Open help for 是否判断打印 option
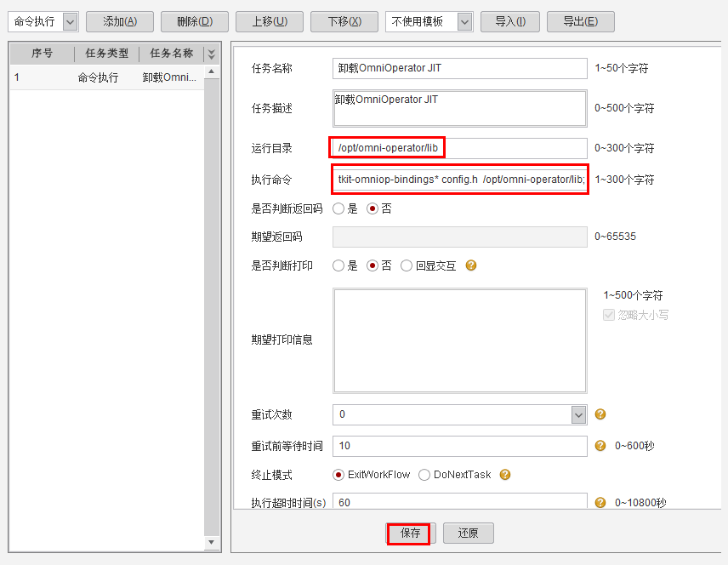The image size is (728, 565). pyautogui.click(x=471, y=265)
